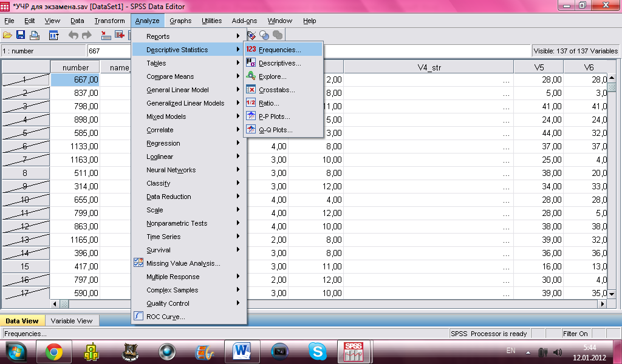
Task: Expand the Correlate submenu
Action: [189, 130]
